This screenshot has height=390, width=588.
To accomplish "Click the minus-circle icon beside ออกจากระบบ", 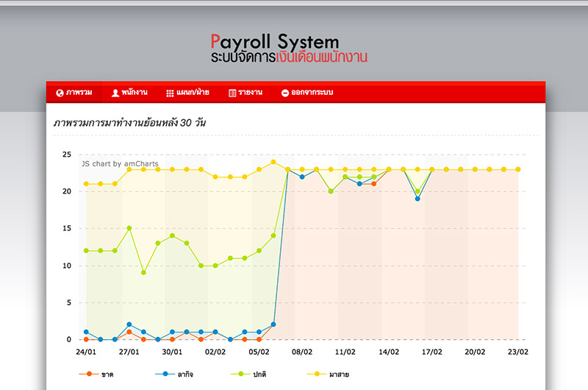I will pyautogui.click(x=284, y=93).
